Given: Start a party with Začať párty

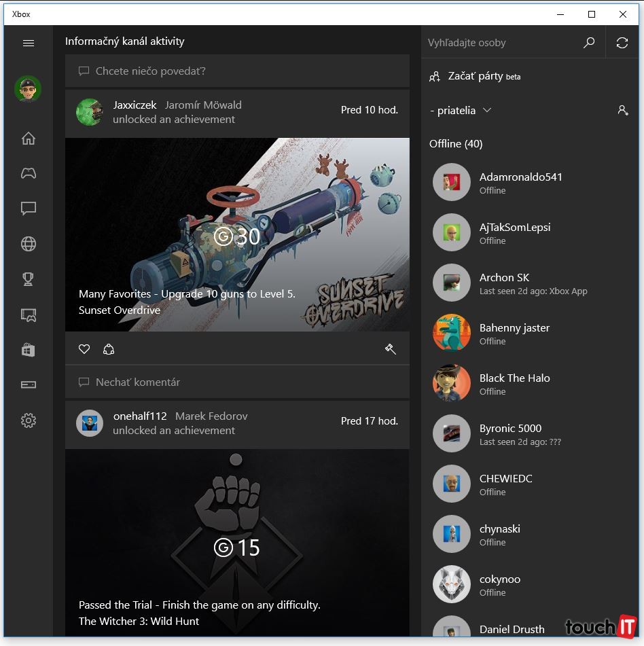Looking at the screenshot, I should click(475, 76).
